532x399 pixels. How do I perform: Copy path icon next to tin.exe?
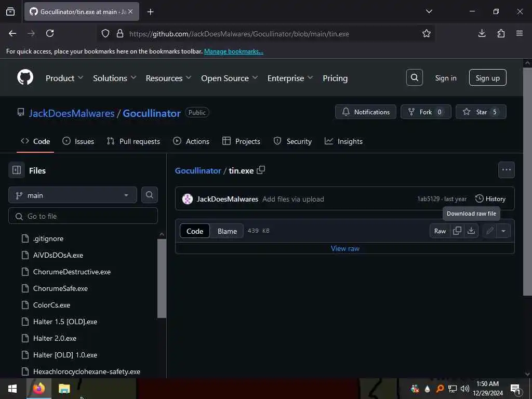(x=261, y=170)
